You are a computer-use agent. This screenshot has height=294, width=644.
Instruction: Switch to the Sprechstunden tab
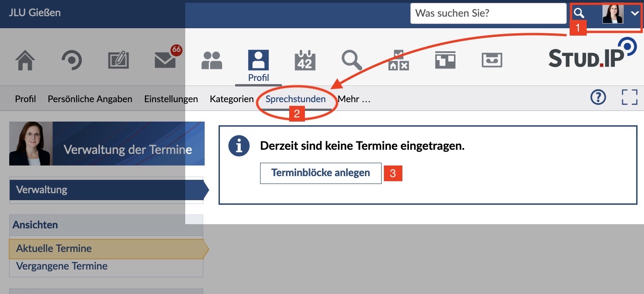(x=295, y=98)
